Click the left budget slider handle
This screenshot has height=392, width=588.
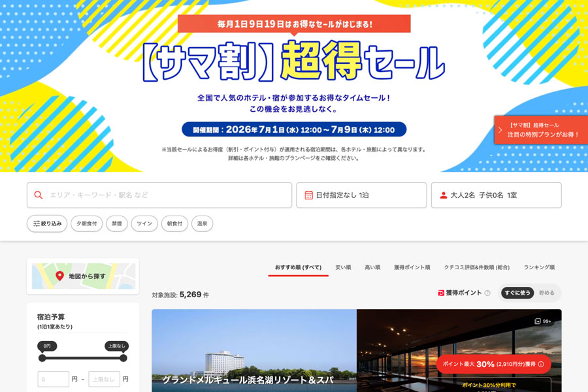click(x=42, y=358)
